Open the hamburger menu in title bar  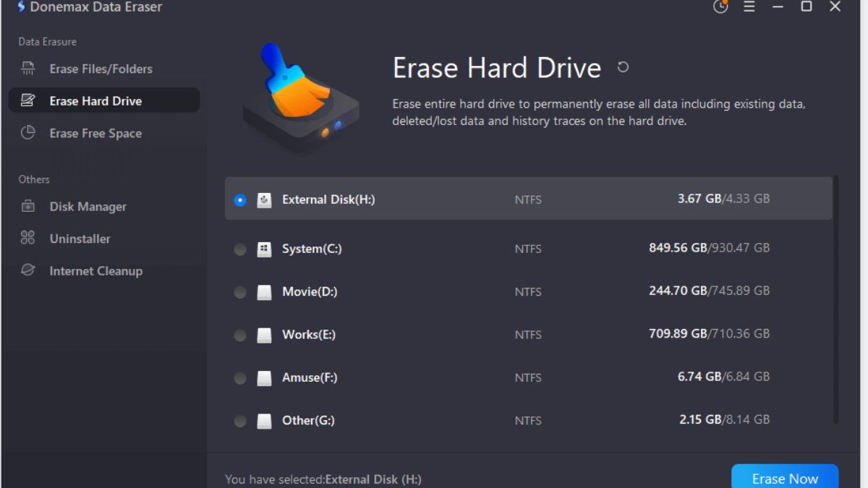(749, 7)
